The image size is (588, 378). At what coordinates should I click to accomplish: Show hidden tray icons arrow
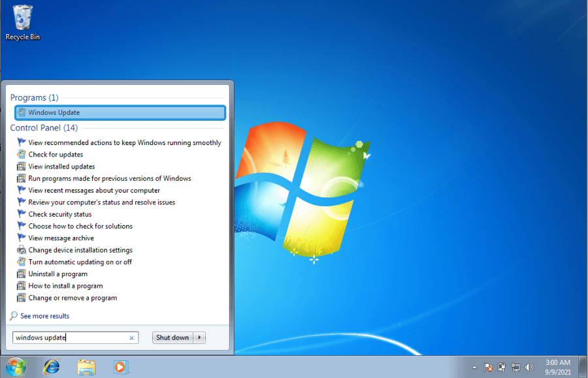pyautogui.click(x=474, y=368)
